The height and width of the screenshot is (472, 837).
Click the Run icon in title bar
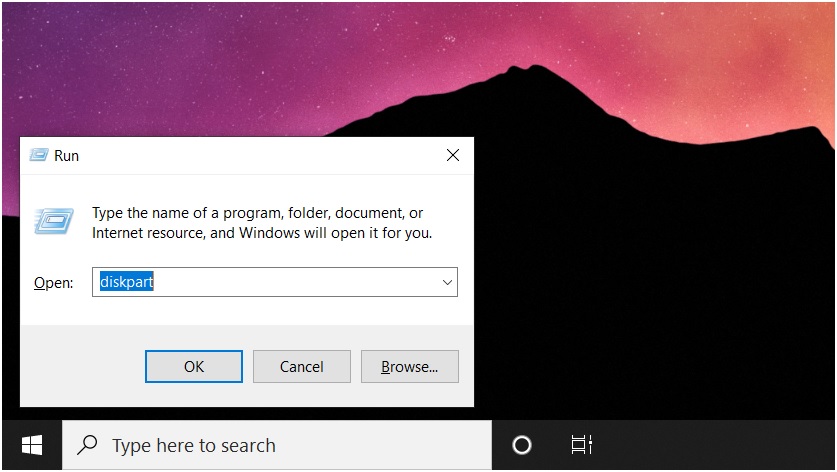(38, 155)
